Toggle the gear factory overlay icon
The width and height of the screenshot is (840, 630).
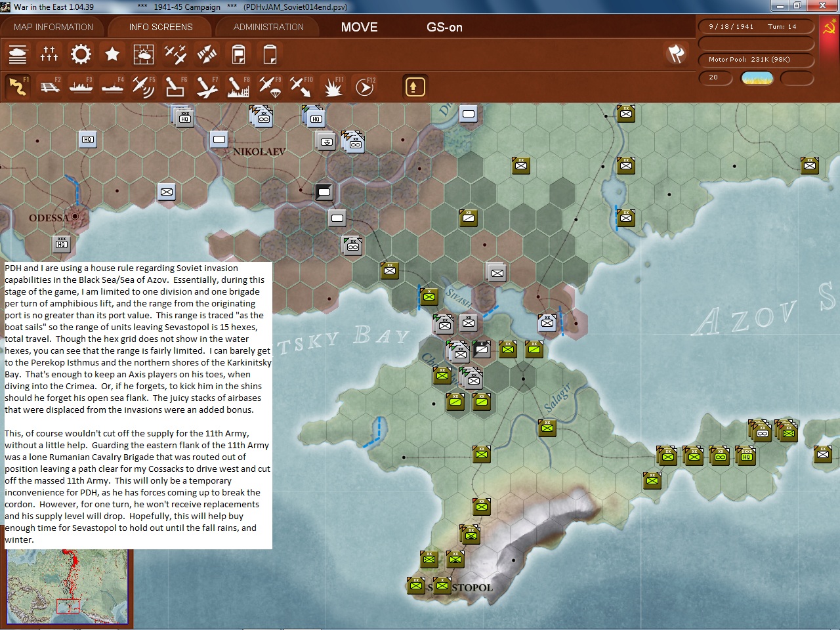coord(81,54)
